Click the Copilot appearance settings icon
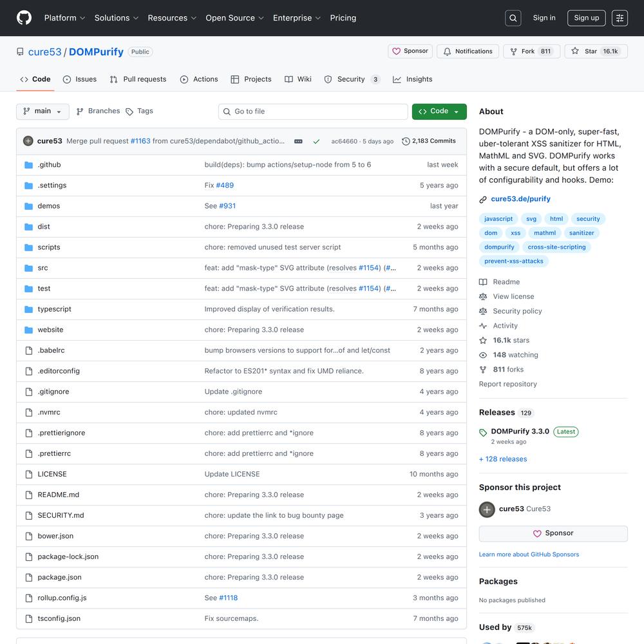The image size is (644, 644). tap(620, 18)
